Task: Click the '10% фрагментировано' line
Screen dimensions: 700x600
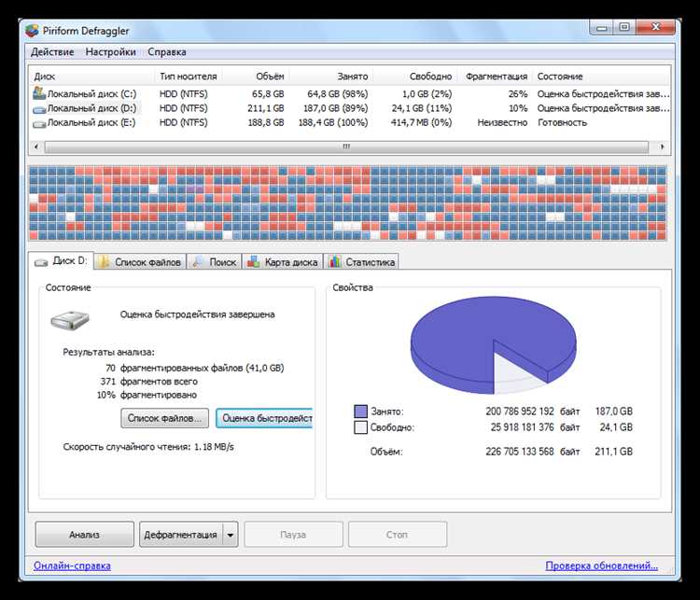Action: (147, 395)
